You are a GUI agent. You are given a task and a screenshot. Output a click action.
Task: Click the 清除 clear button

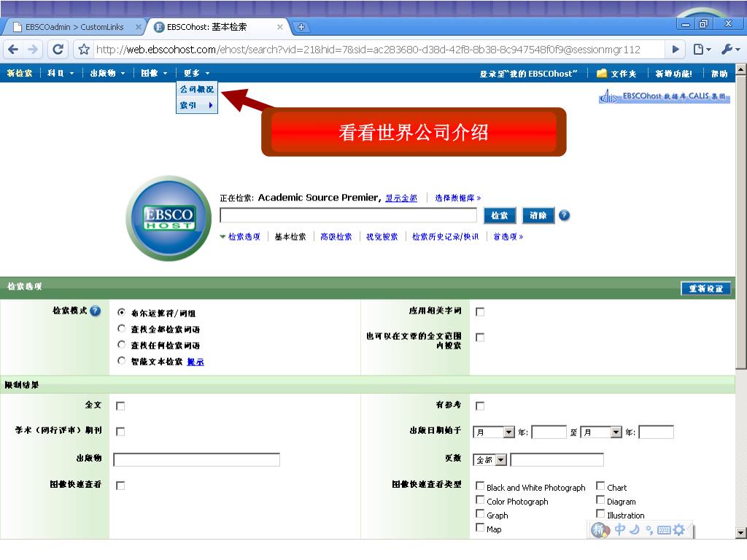click(x=538, y=216)
